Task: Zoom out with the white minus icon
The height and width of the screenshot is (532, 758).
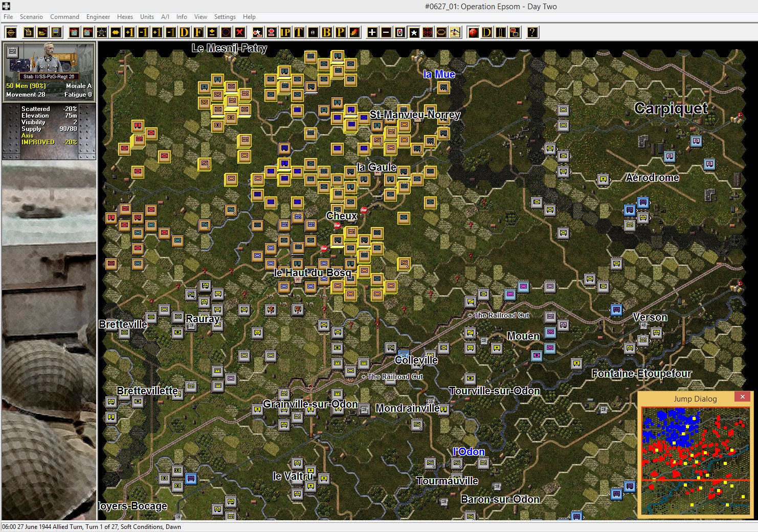Action: (386, 32)
